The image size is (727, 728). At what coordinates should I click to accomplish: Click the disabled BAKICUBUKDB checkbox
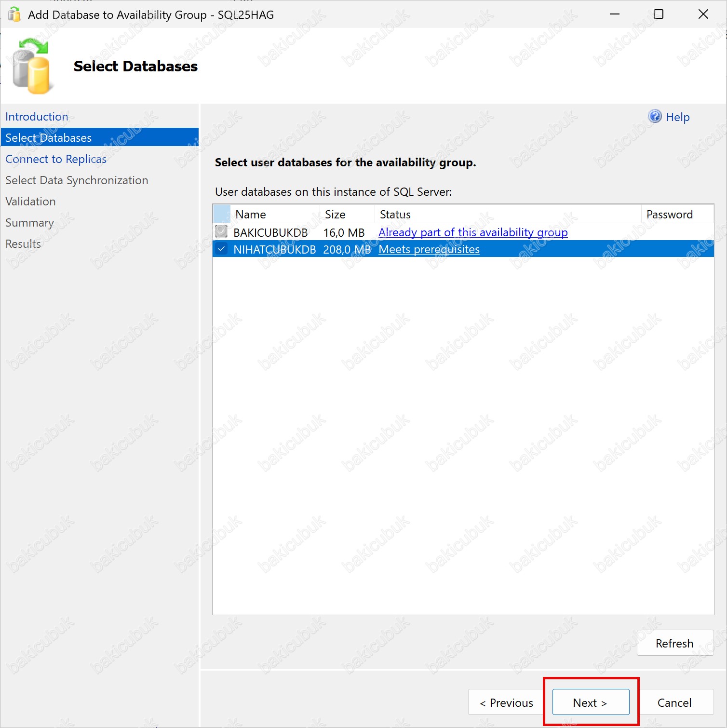(x=221, y=232)
